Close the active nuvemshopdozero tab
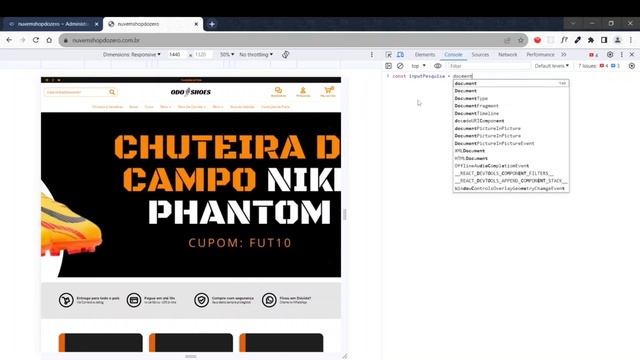This screenshot has height=360, width=640. coord(196,24)
